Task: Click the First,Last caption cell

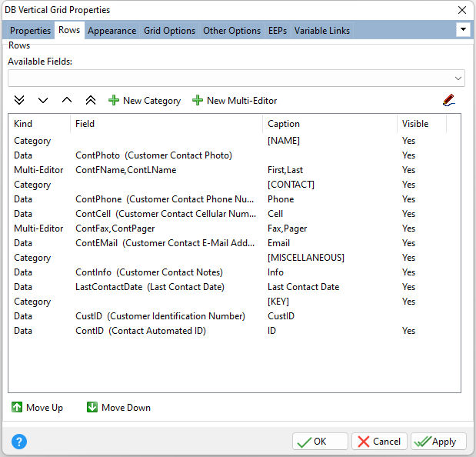Action: point(285,170)
